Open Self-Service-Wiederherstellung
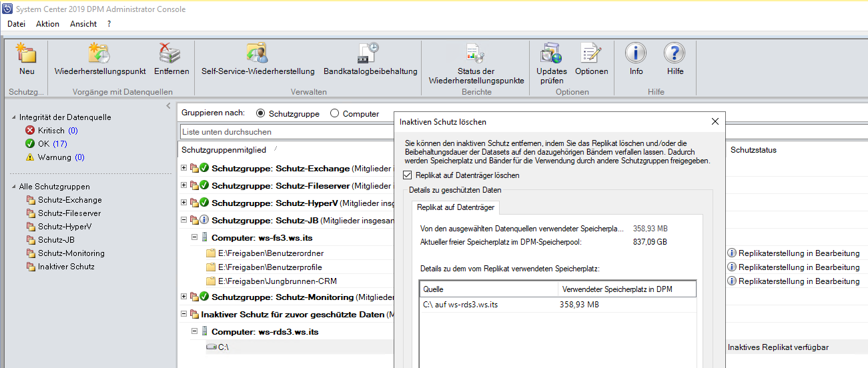This screenshot has width=868, height=368. (257, 53)
